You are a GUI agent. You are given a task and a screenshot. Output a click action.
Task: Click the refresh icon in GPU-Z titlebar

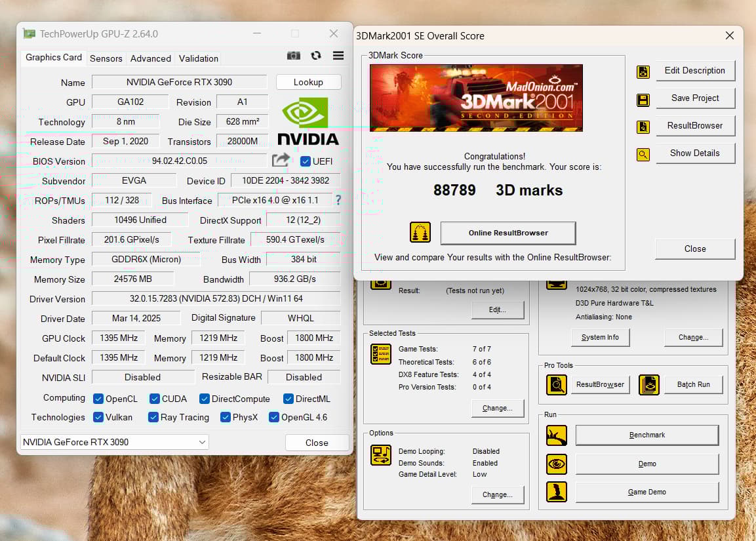pos(315,56)
